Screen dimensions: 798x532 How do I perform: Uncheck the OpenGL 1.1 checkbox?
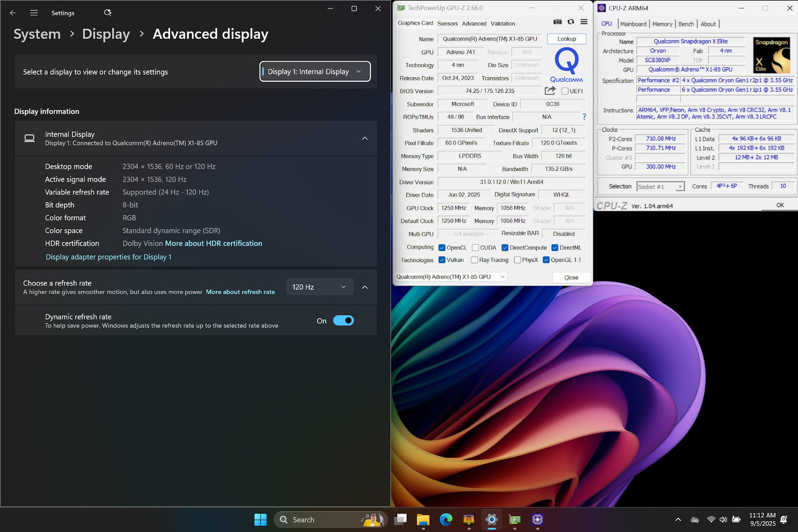pos(546,260)
